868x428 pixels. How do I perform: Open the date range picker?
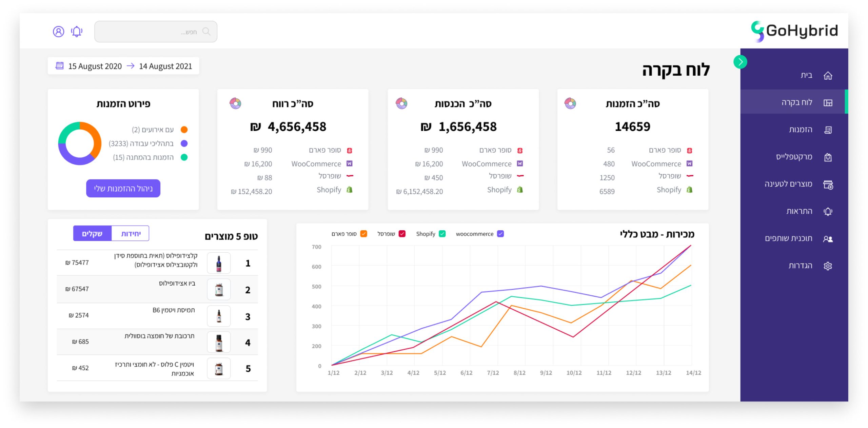click(x=123, y=66)
